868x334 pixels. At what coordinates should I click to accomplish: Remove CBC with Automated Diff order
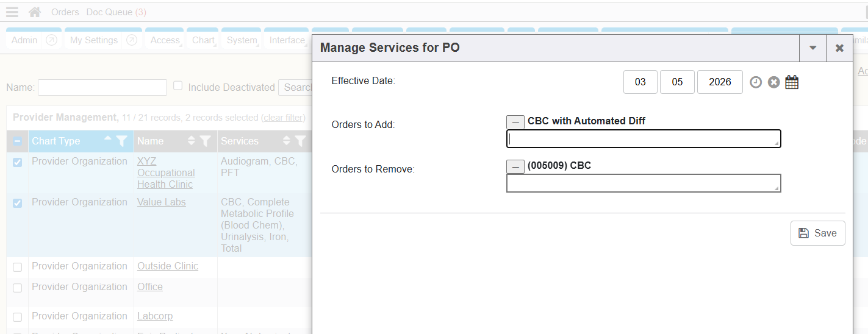[x=515, y=122]
